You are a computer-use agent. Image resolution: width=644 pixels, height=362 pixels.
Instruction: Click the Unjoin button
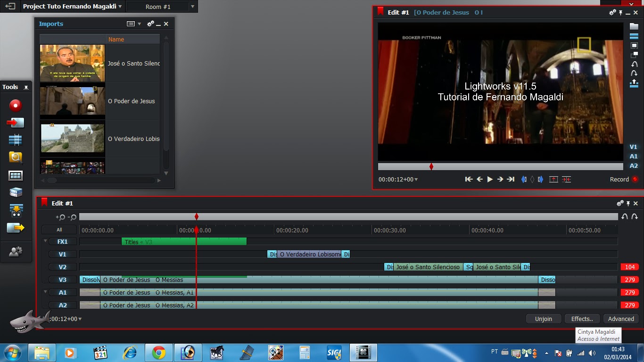pyautogui.click(x=544, y=319)
